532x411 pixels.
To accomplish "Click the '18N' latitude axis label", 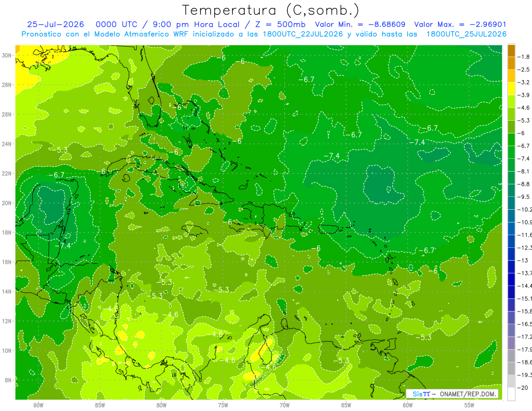I will tap(7, 232).
